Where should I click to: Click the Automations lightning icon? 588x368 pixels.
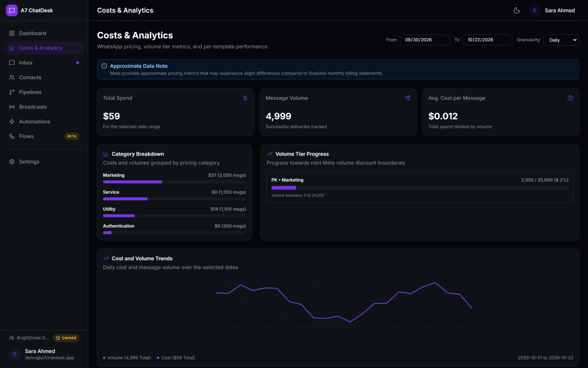12,121
